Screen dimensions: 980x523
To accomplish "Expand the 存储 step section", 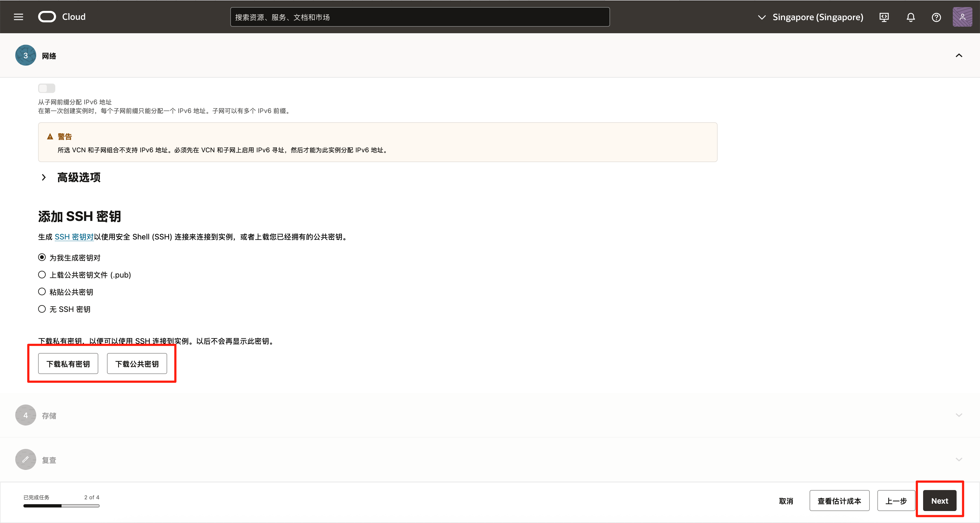I will pos(959,415).
